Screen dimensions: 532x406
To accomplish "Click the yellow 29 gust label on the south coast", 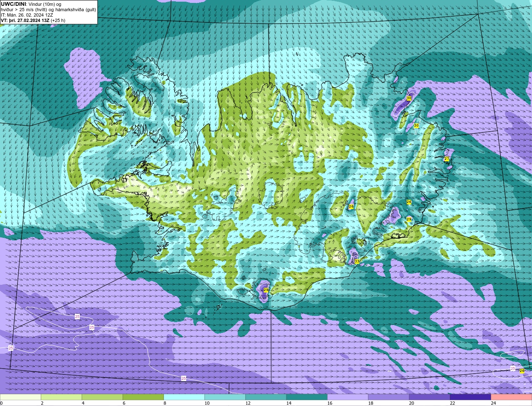I will coord(266,290).
